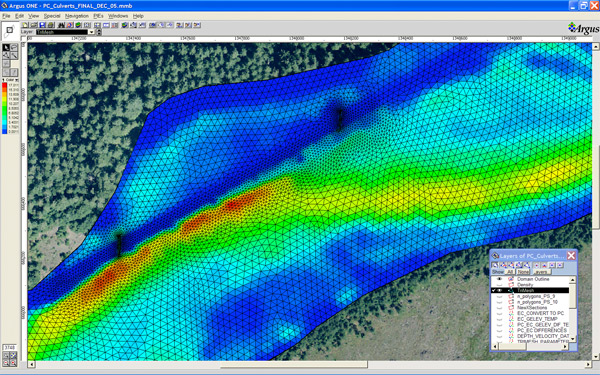Click the red band in color legend

click(x=4, y=85)
